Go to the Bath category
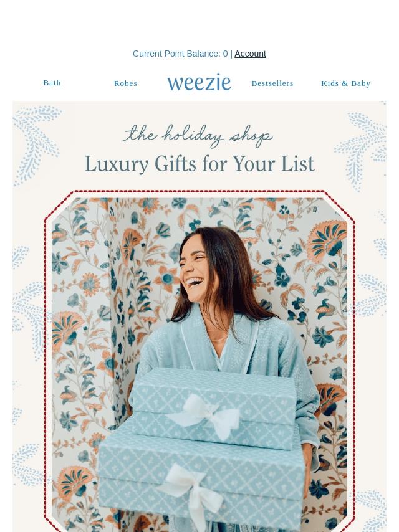The height and width of the screenshot is (532, 399). coord(52,83)
